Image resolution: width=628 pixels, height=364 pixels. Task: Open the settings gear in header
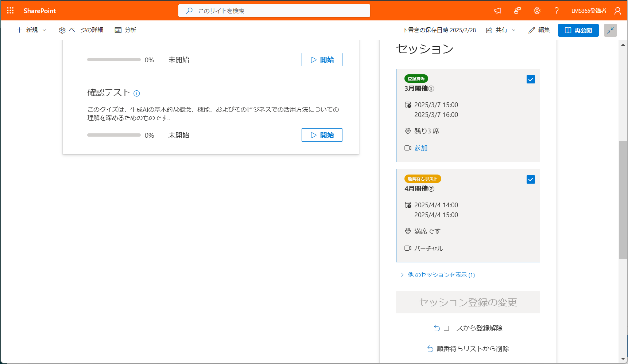[537, 11]
